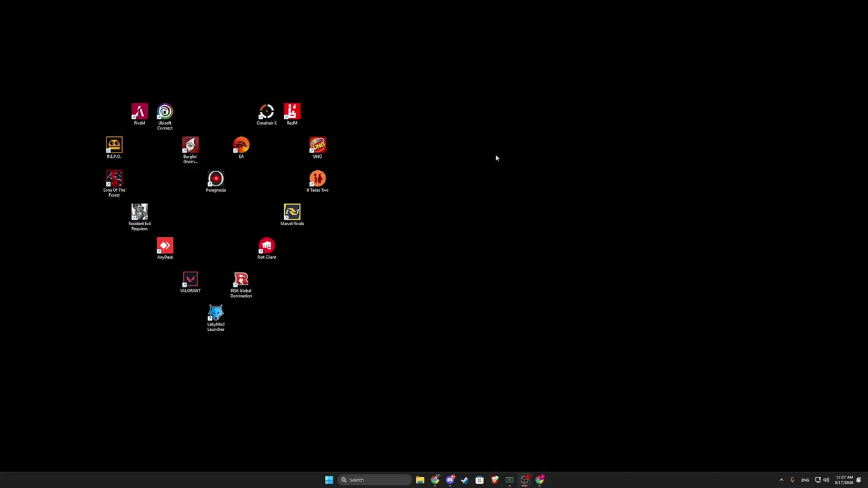
Task: Select the Marvel Rivals desktop shortcut
Action: tap(292, 215)
